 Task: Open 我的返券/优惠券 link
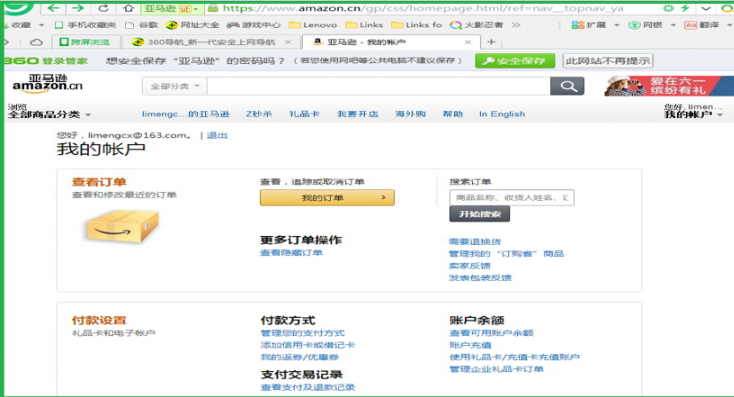click(300, 357)
